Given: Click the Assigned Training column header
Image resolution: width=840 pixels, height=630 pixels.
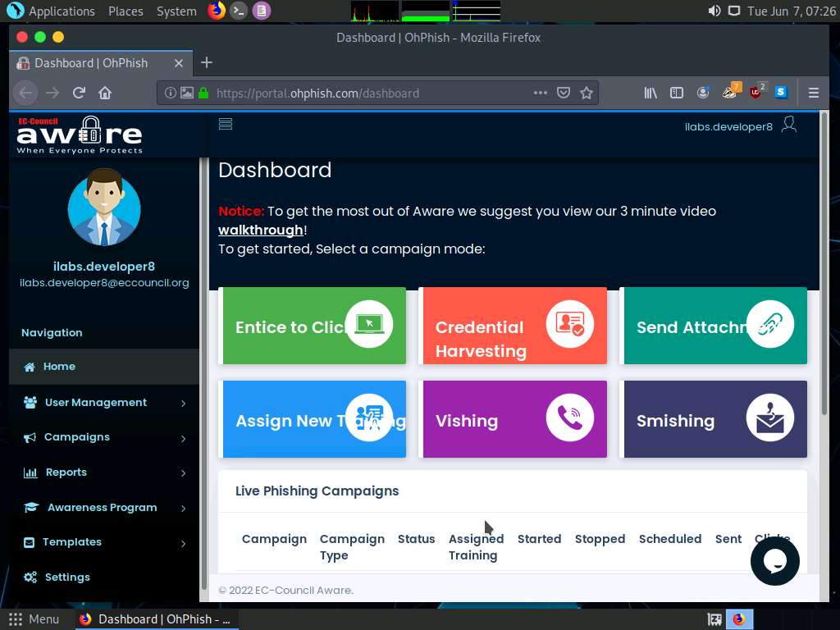Looking at the screenshot, I should coord(476,547).
